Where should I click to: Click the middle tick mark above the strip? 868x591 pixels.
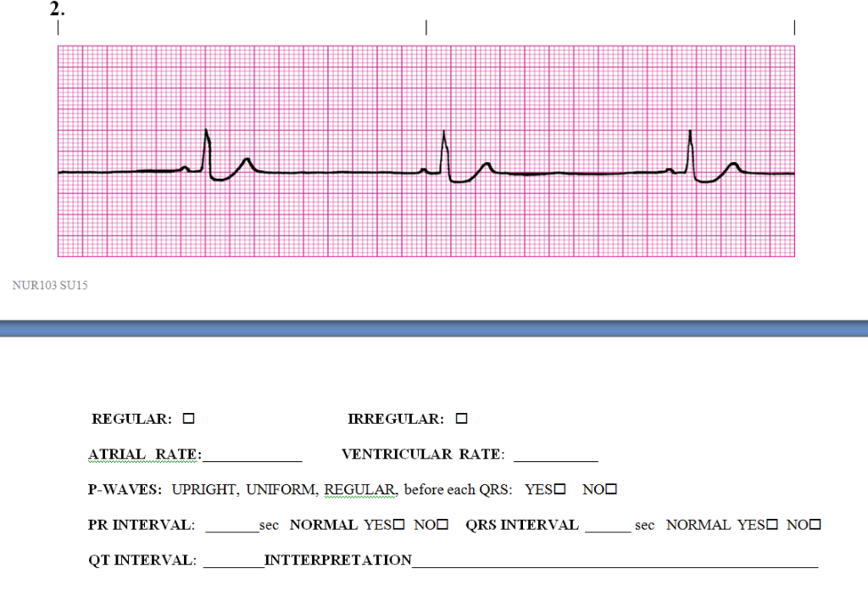coord(426,27)
